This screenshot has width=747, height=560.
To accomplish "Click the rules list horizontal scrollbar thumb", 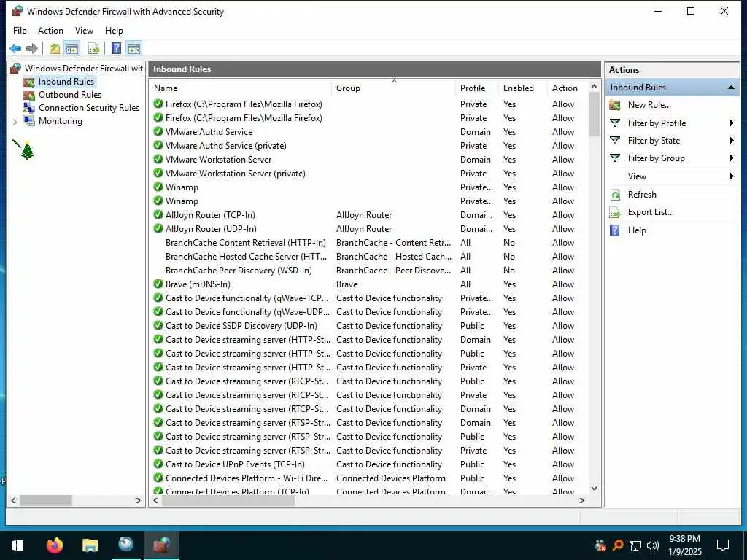I will (x=228, y=501).
